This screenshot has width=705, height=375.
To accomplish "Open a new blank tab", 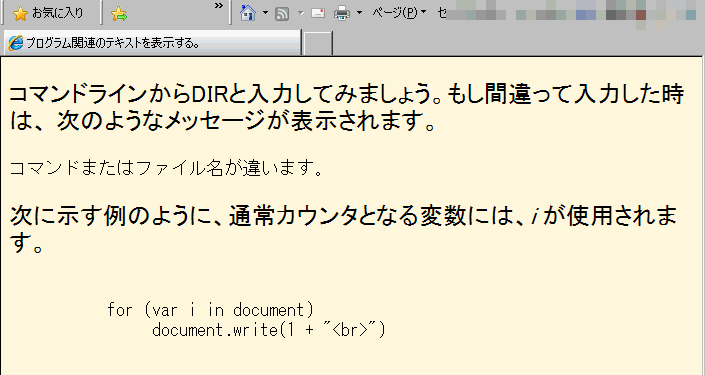I will point(318,44).
